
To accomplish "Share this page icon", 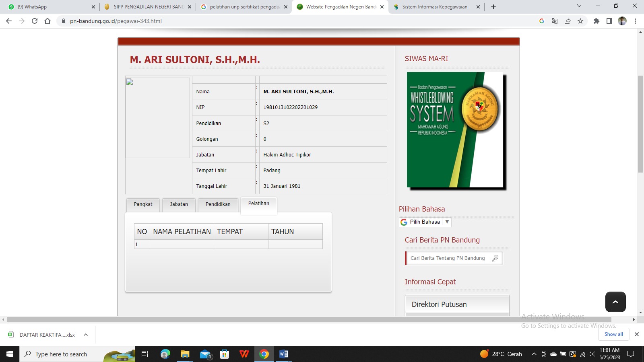I will tap(568, 21).
